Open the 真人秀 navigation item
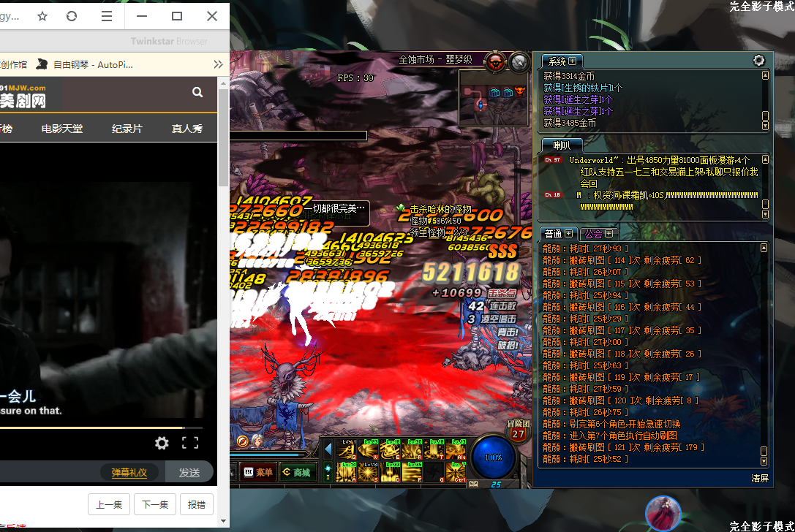 click(187, 129)
